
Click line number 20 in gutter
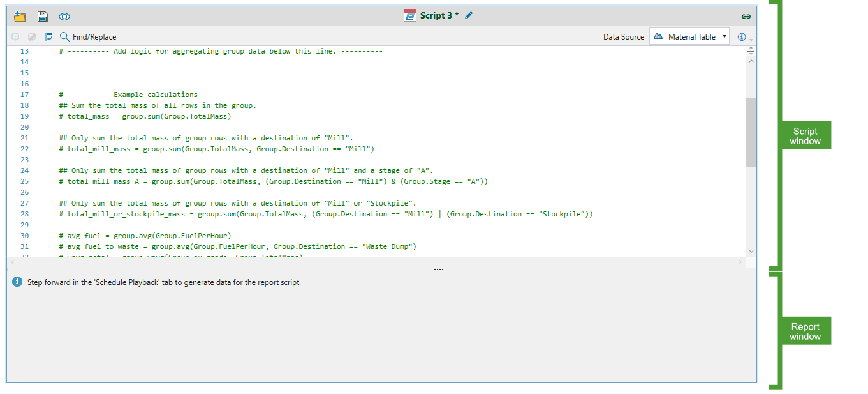(x=24, y=127)
